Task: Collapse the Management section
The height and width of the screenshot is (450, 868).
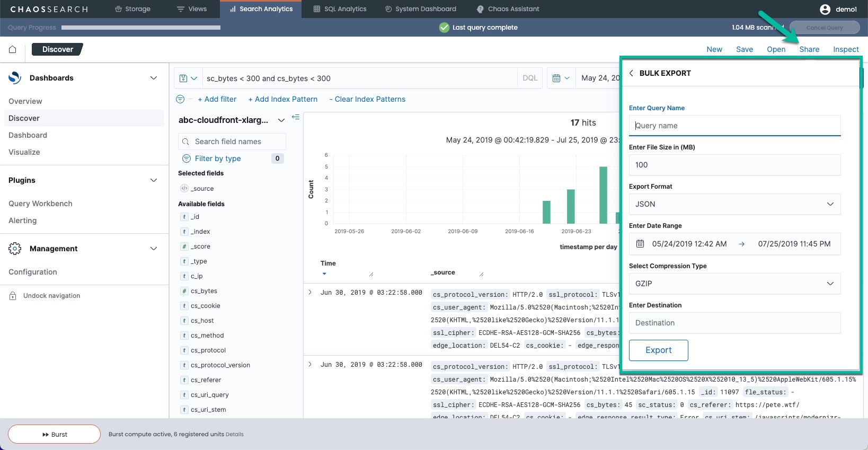Action: [154, 249]
